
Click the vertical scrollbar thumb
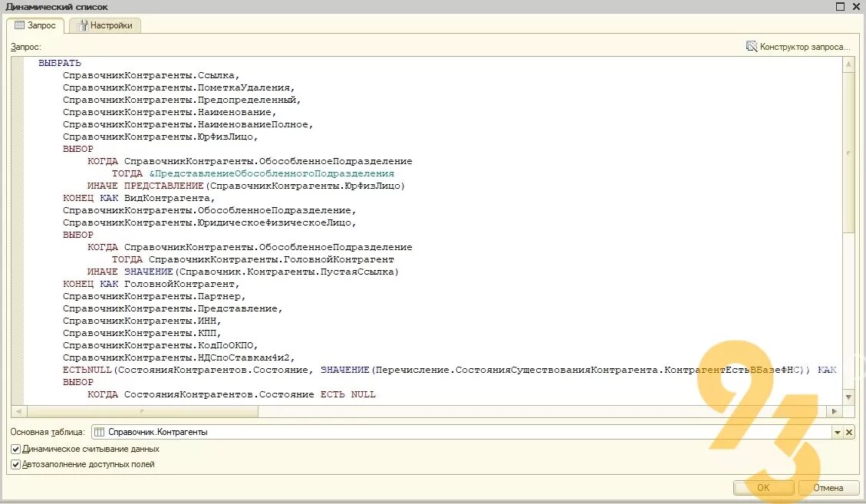click(848, 152)
